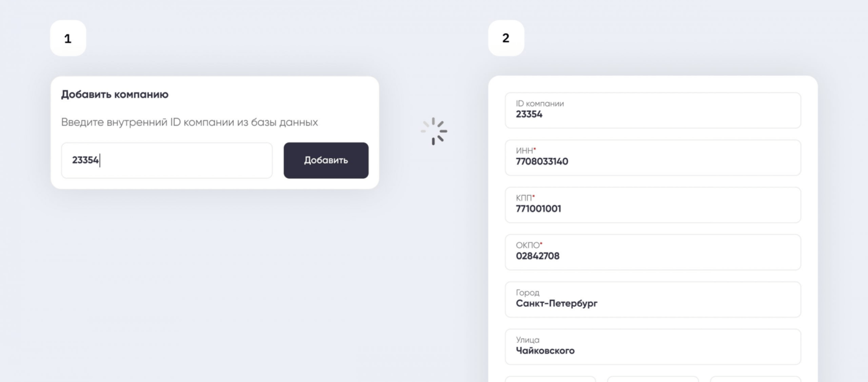Click the cut-off right field below Улица
Viewport: 868px width, 382px height.
pyautogui.click(x=755, y=379)
